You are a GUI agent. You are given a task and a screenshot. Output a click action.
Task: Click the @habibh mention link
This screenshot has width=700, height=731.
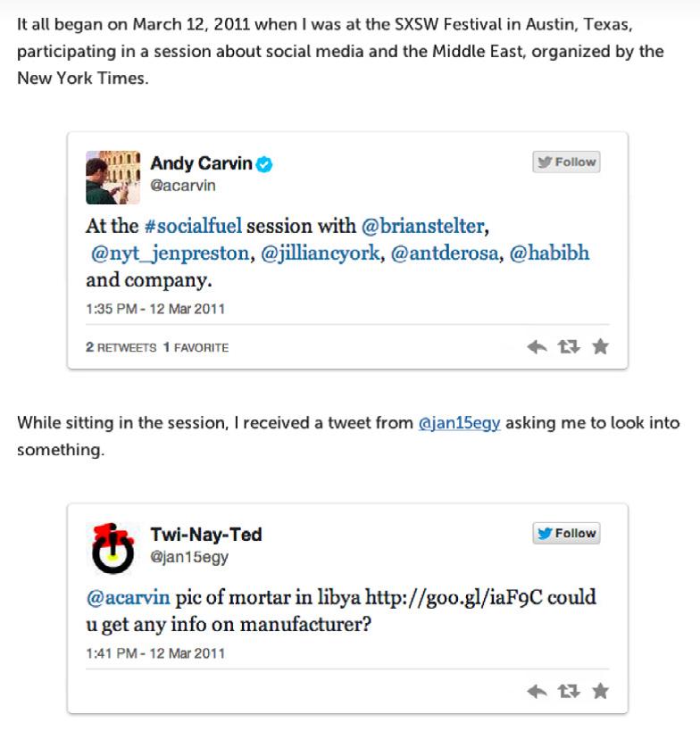click(x=549, y=253)
